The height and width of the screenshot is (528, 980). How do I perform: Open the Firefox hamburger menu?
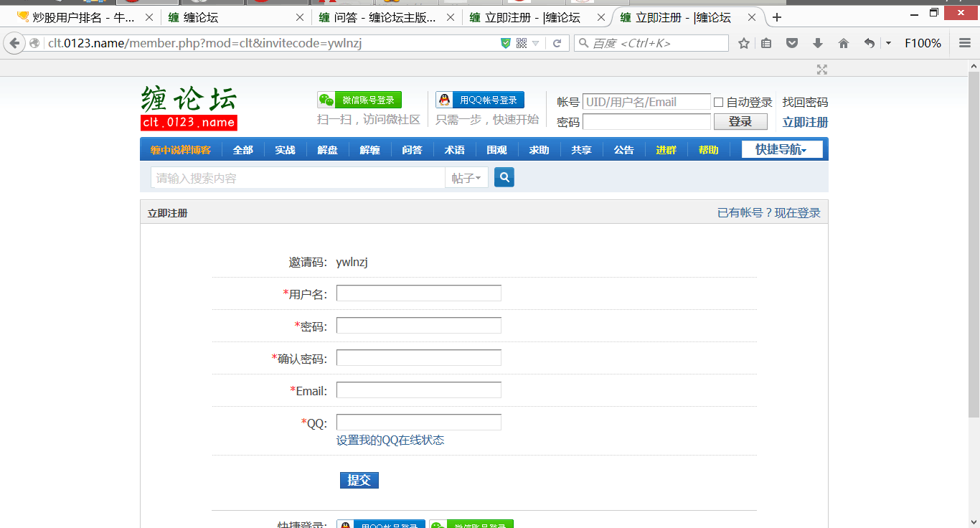[965, 44]
